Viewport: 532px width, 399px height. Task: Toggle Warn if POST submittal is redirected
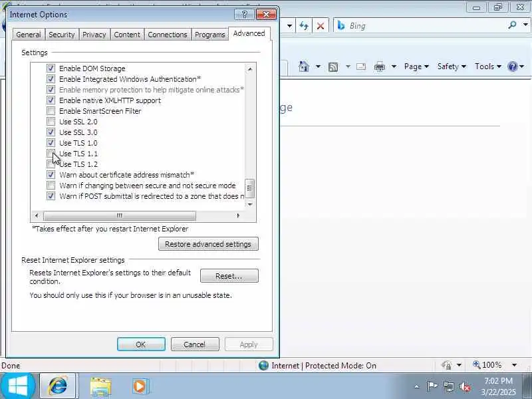(x=51, y=196)
